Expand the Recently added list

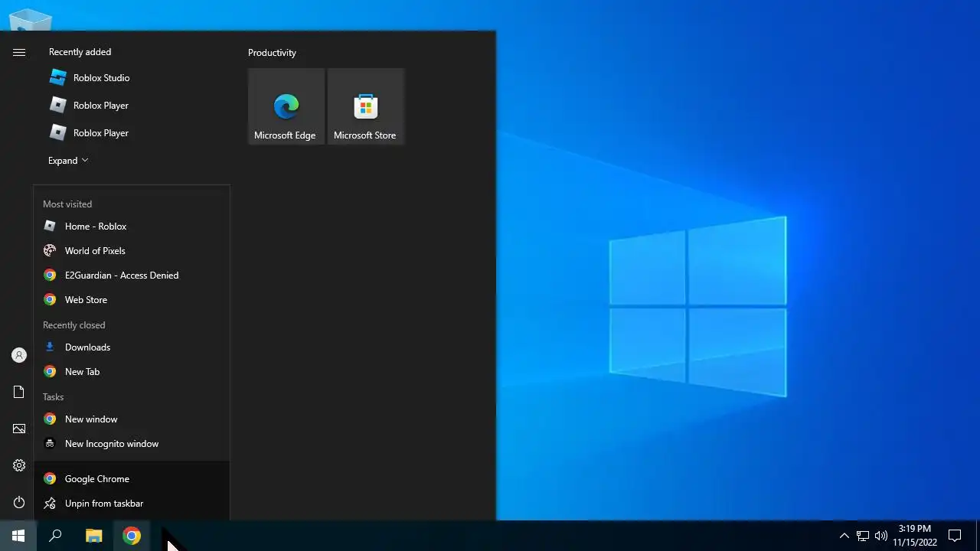click(x=68, y=161)
